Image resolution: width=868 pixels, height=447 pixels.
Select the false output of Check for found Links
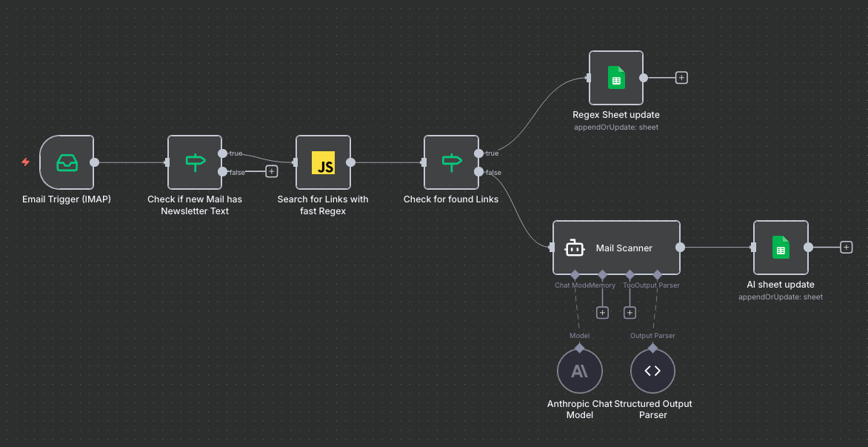[480, 172]
